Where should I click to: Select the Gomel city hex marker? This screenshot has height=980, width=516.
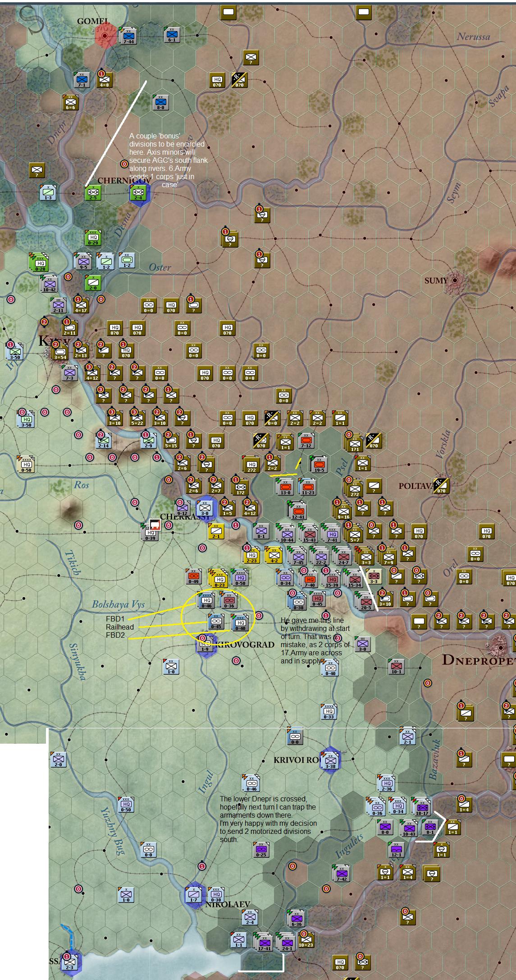point(105,36)
